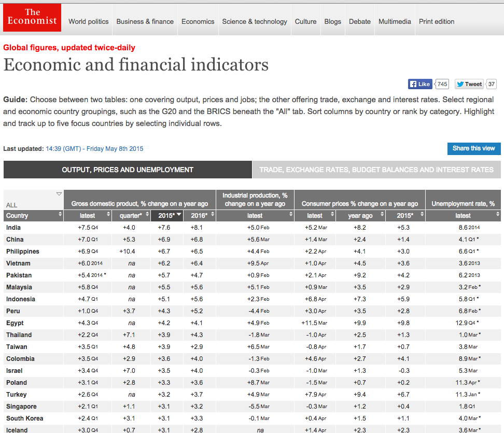
Task: Select Output, Prices and Unemployment tab
Action: 128,170
